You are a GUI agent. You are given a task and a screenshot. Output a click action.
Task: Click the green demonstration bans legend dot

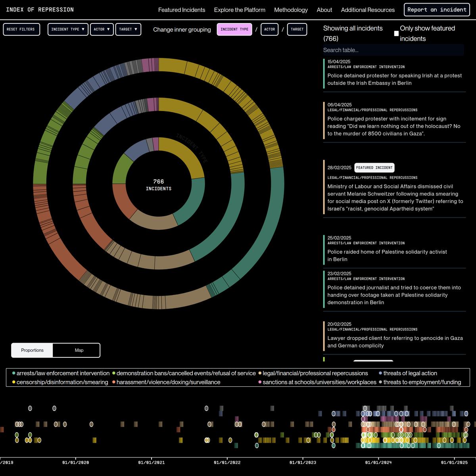(114, 373)
